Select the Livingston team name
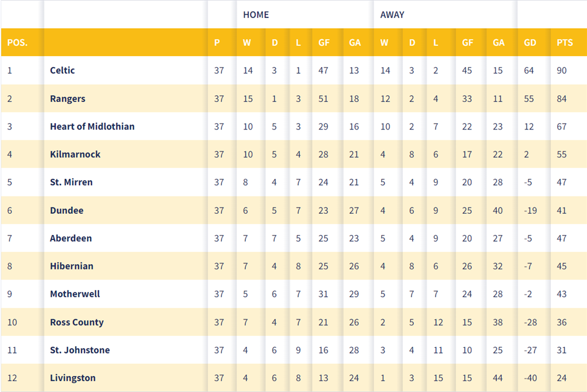The image size is (587, 392). (x=73, y=378)
